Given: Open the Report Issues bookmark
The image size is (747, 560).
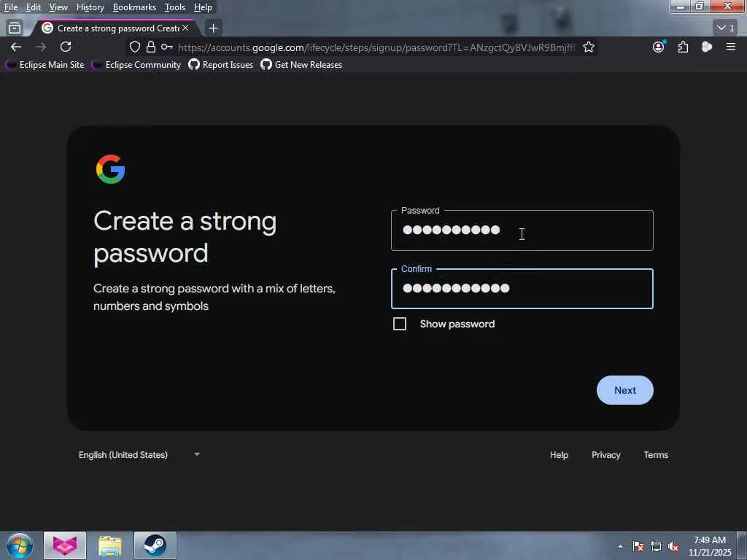Looking at the screenshot, I should click(221, 65).
